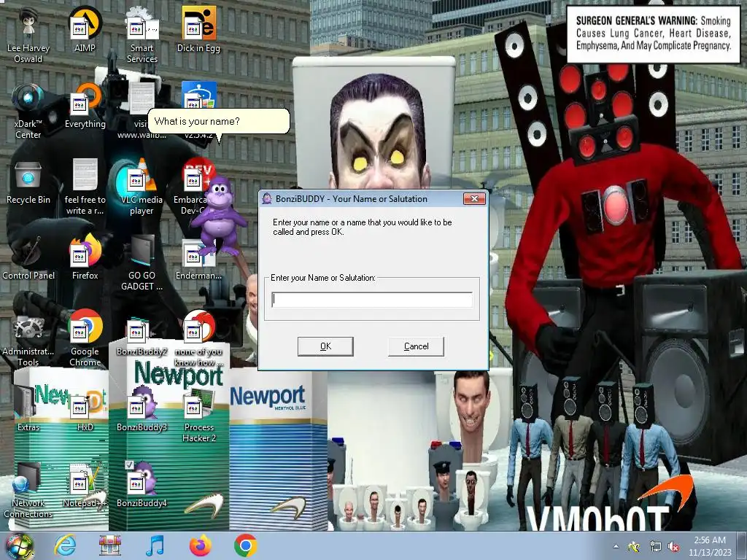This screenshot has width=747, height=560.
Task: Click the 'What is your name?' speech balloon
Action: [218, 122]
